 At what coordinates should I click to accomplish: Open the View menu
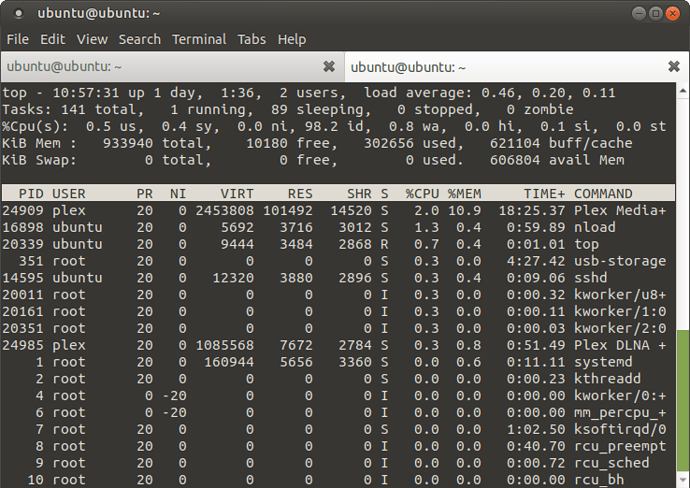92,39
